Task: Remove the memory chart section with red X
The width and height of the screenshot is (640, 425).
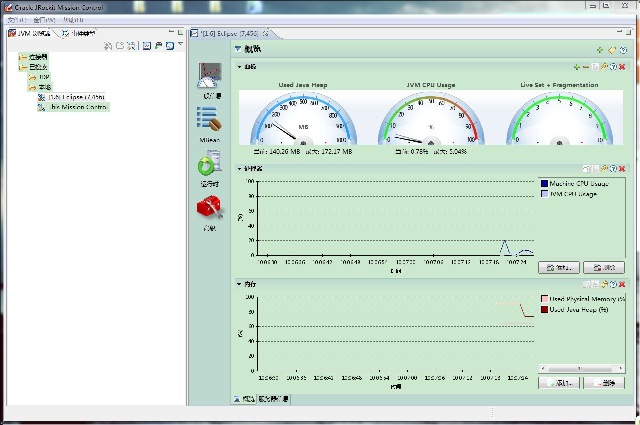Action: click(x=622, y=284)
